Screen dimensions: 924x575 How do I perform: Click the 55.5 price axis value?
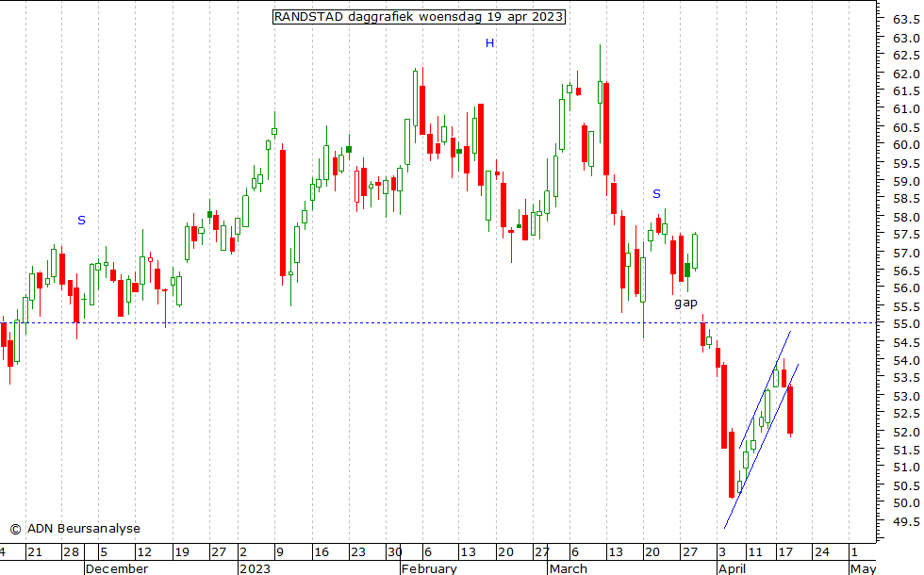906,307
